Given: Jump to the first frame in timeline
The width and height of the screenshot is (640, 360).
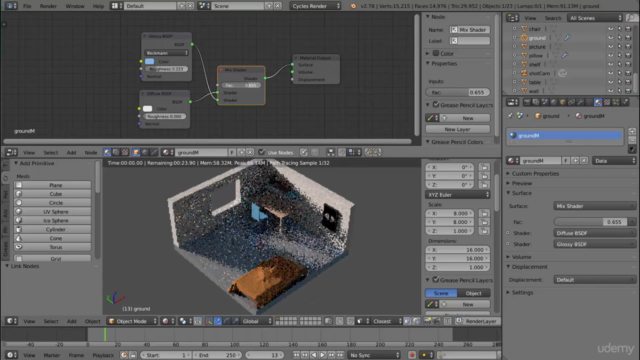Looking at the screenshot, I should click(x=296, y=355).
